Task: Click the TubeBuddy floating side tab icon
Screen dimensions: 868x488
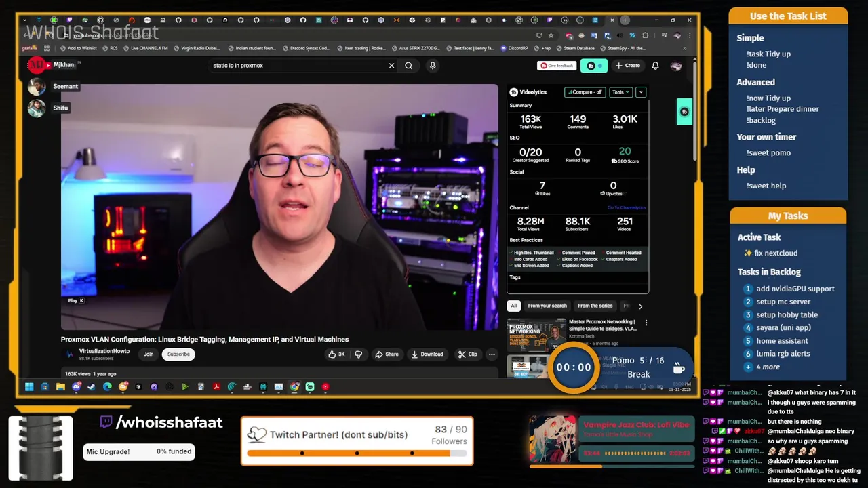Action: click(x=684, y=112)
